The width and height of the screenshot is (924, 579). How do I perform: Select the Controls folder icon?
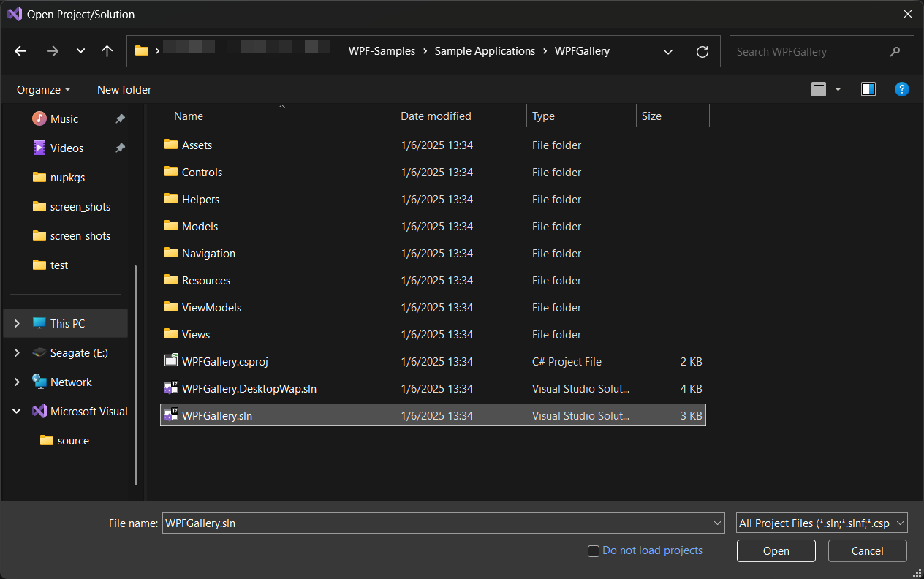pyautogui.click(x=171, y=172)
